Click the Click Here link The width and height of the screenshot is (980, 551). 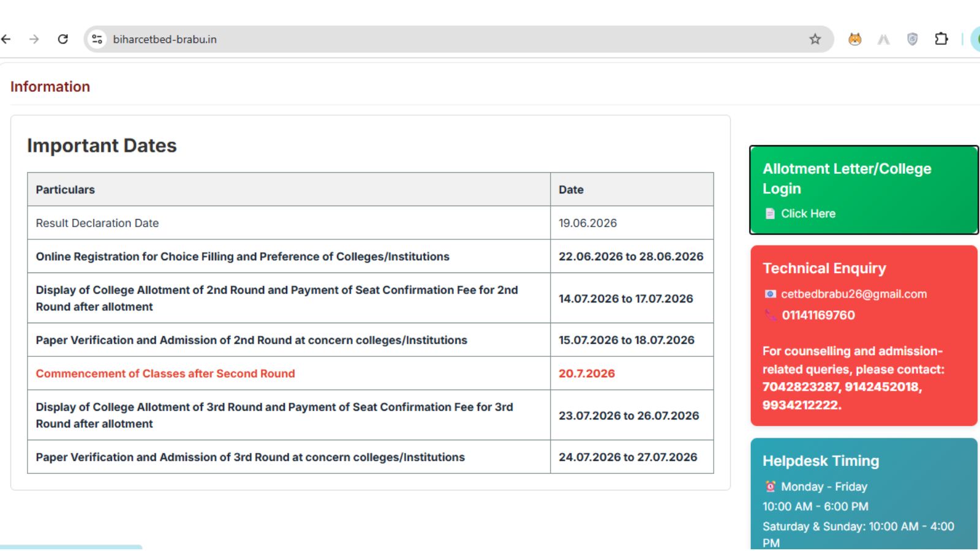pyautogui.click(x=808, y=214)
